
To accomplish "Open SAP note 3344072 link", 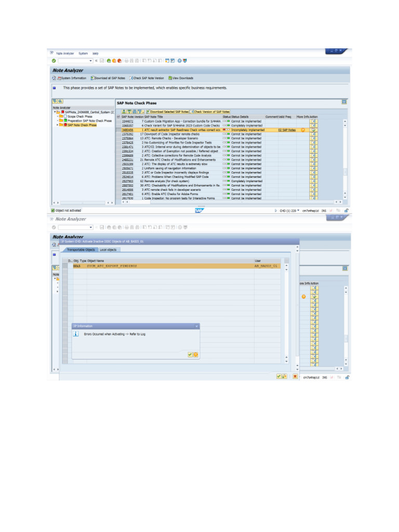I will 128,121.
